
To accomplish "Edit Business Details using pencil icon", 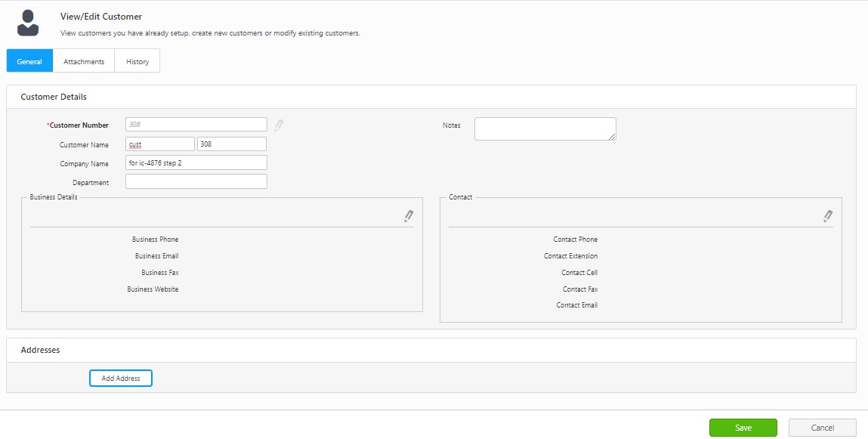I will (x=409, y=216).
